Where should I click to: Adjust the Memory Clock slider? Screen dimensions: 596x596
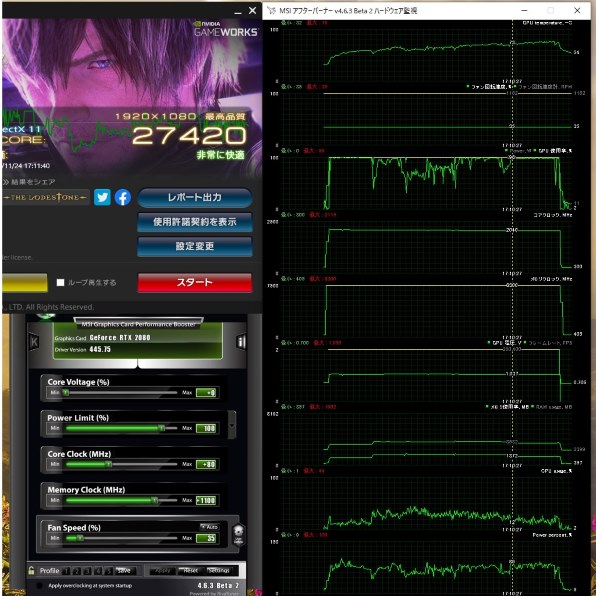click(121, 500)
